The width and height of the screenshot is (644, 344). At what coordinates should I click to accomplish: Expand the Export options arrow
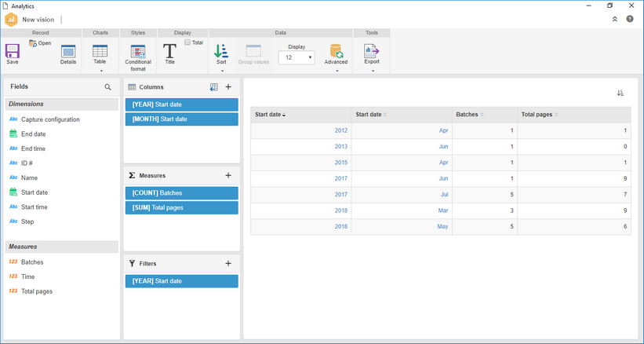coord(373,71)
